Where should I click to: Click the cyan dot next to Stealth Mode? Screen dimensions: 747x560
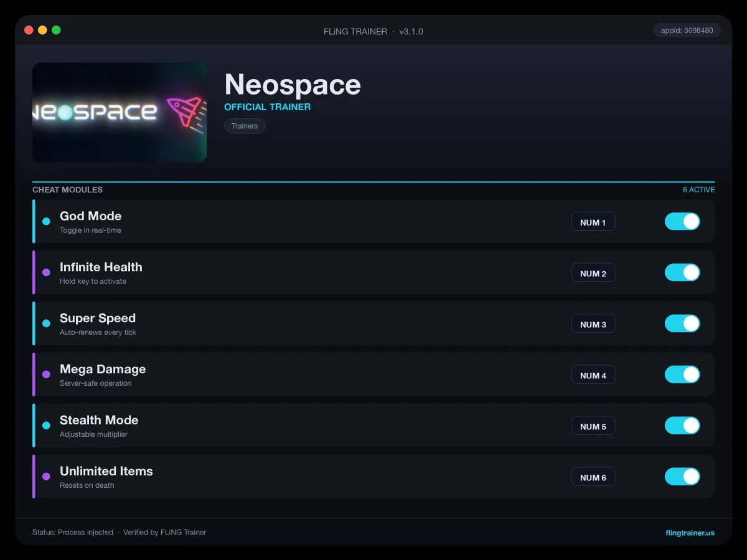click(x=46, y=426)
